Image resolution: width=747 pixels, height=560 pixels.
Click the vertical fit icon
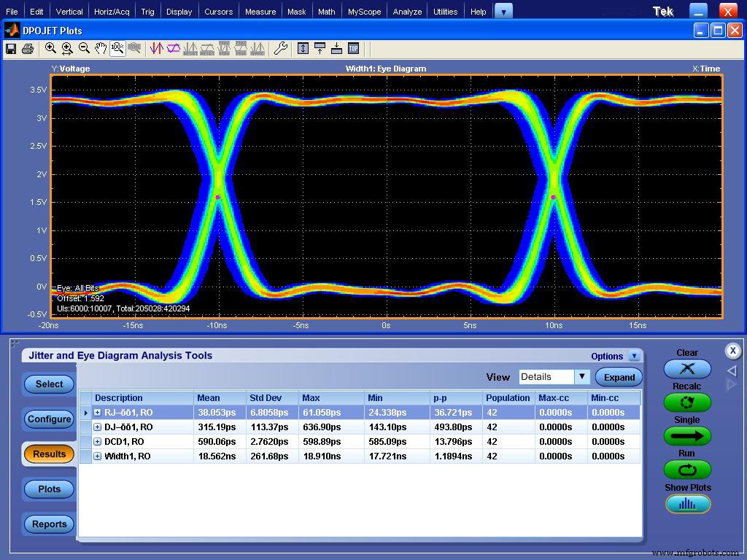tap(303, 48)
